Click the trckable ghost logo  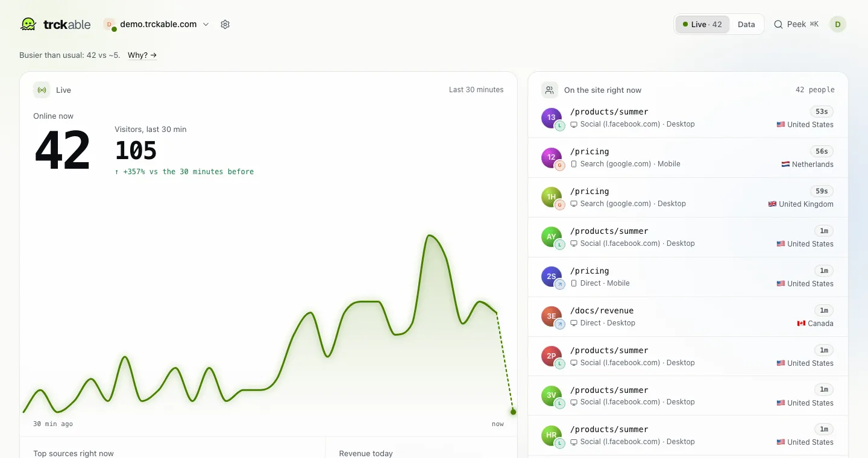coord(28,24)
